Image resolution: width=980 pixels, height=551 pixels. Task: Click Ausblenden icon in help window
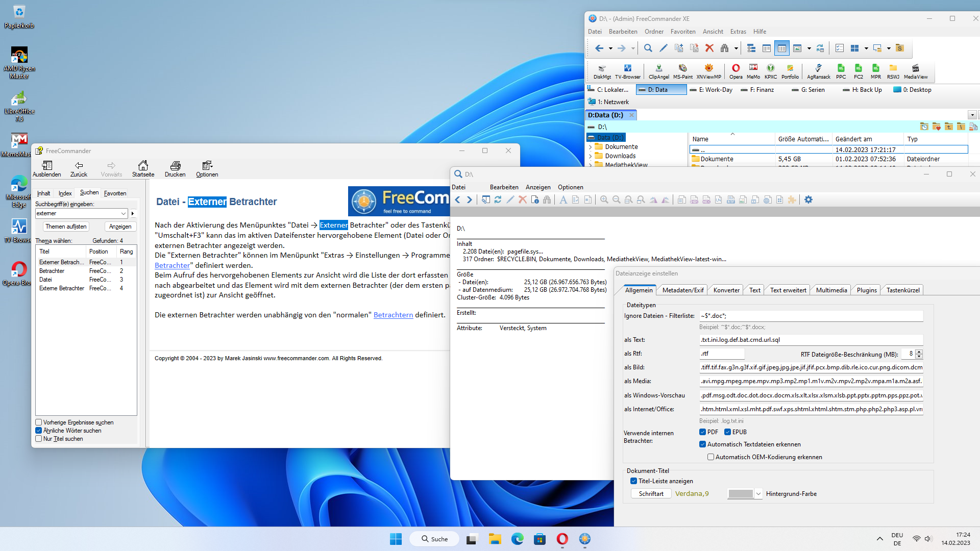(47, 169)
